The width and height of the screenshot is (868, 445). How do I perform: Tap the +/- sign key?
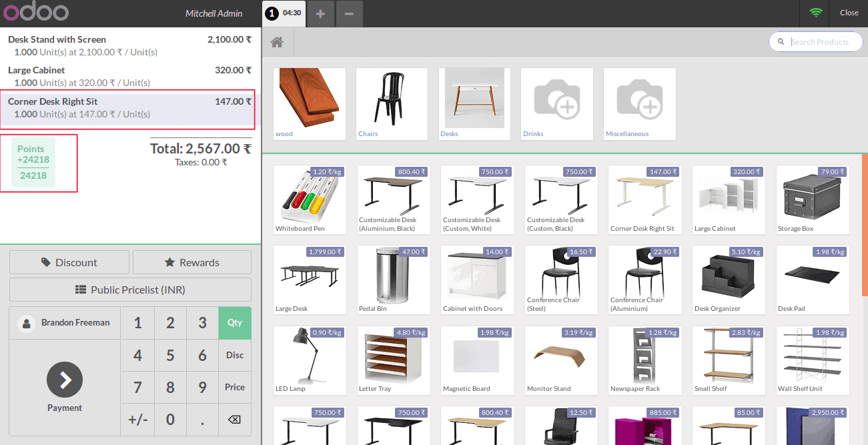tap(138, 420)
